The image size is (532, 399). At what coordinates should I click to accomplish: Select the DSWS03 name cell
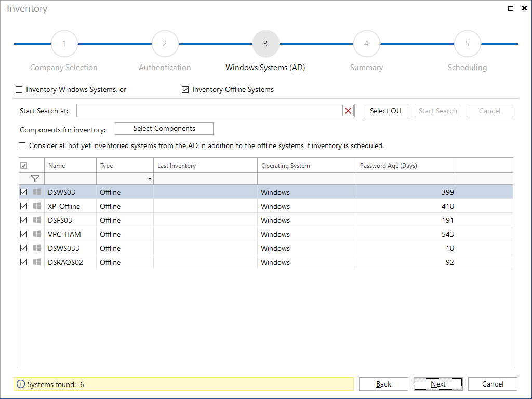[x=70, y=192]
